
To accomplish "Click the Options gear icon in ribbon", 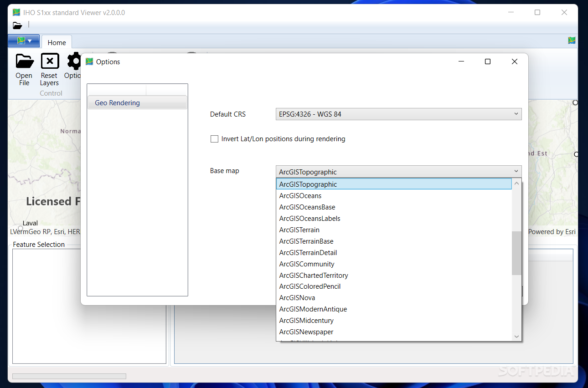I will (x=73, y=61).
